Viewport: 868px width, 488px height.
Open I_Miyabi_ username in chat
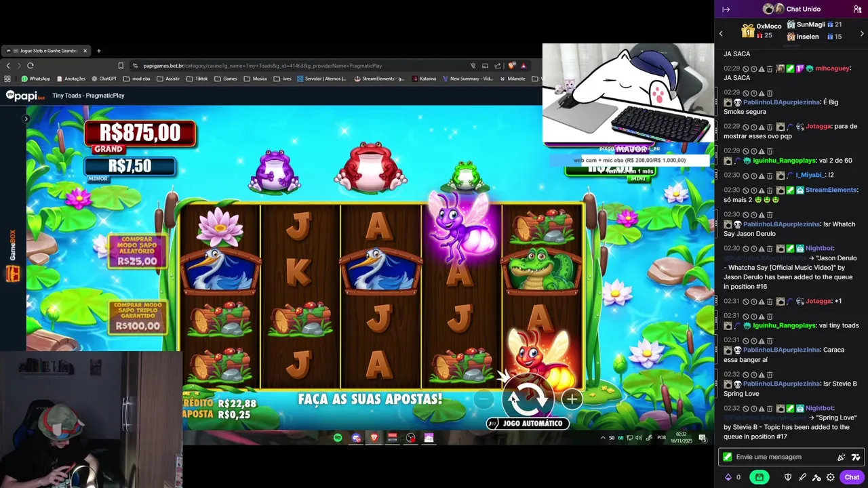[x=810, y=175]
